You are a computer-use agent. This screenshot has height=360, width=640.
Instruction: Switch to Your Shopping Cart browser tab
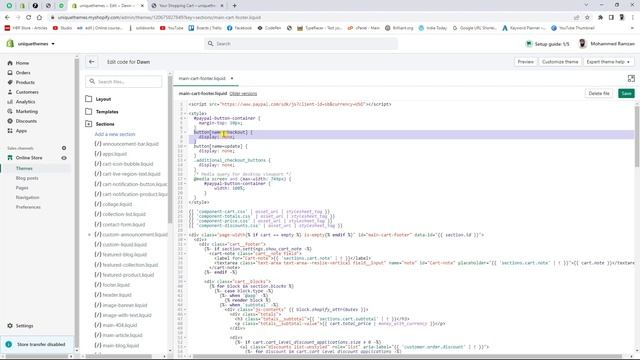(187, 6)
